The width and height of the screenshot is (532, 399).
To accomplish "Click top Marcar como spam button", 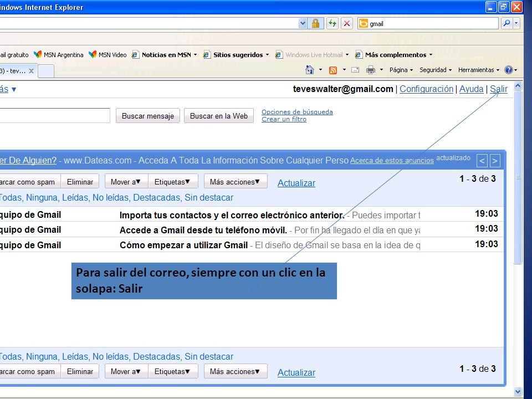I will pyautogui.click(x=29, y=182).
